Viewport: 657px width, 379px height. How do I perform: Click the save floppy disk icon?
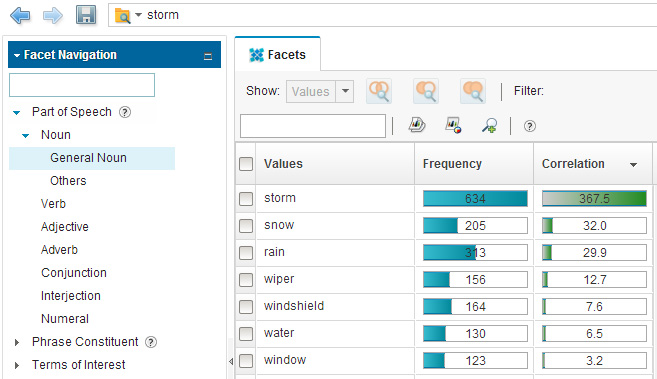[x=86, y=15]
